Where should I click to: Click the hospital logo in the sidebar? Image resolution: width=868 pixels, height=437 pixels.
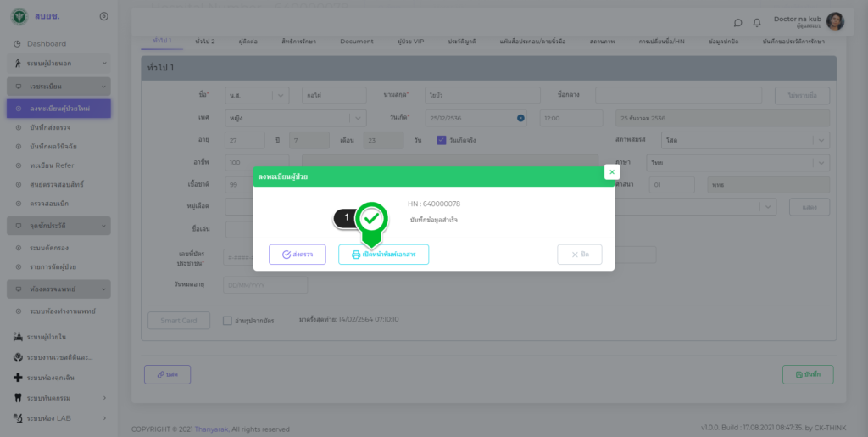click(x=19, y=16)
